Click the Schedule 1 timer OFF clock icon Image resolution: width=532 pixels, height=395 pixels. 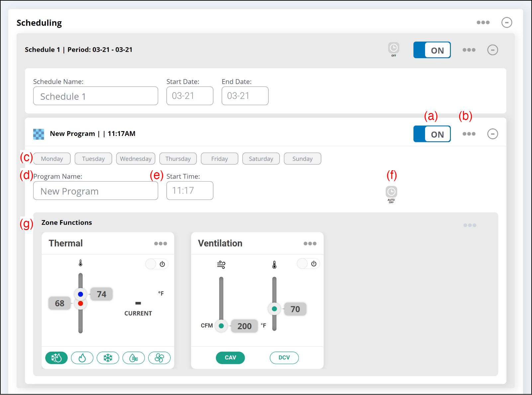[394, 48]
